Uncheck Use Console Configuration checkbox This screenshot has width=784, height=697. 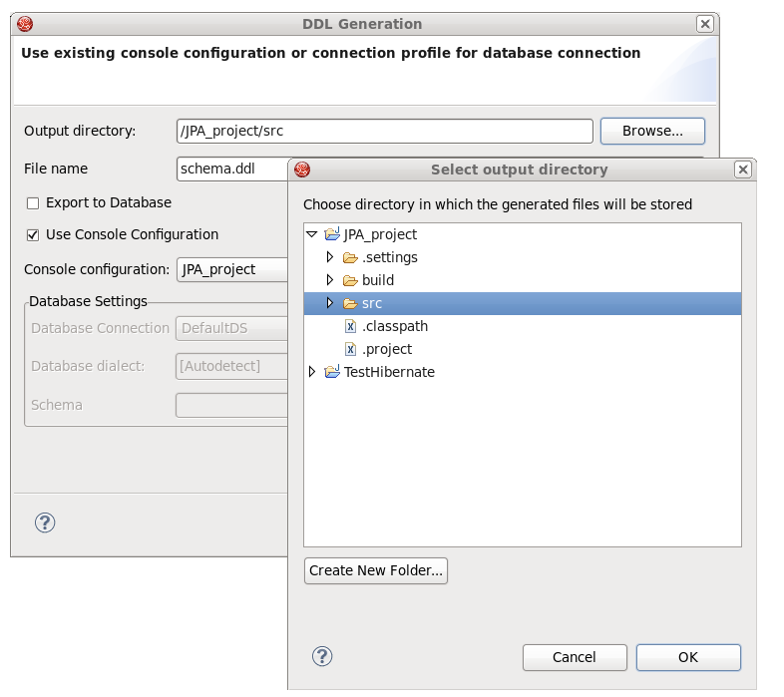click(x=33, y=235)
